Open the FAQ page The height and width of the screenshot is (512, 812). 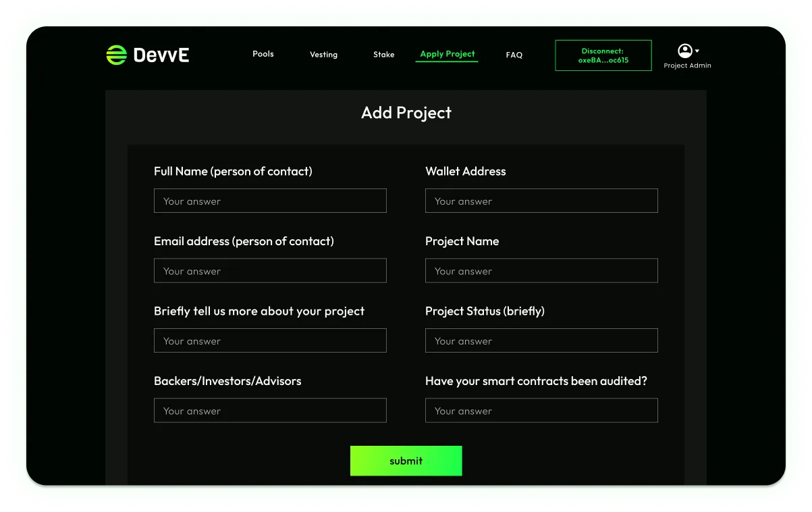[514, 55]
